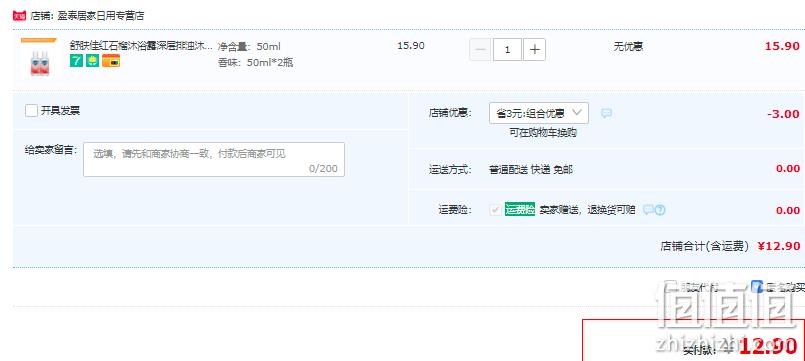Click the green 运费险 badge
805x361 pixels.
[x=520, y=210]
